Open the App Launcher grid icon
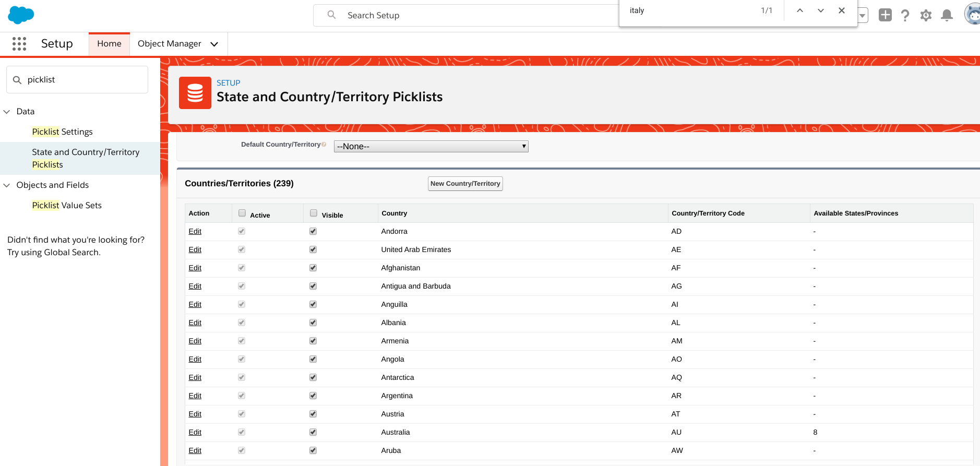980x466 pixels. pos(19,44)
